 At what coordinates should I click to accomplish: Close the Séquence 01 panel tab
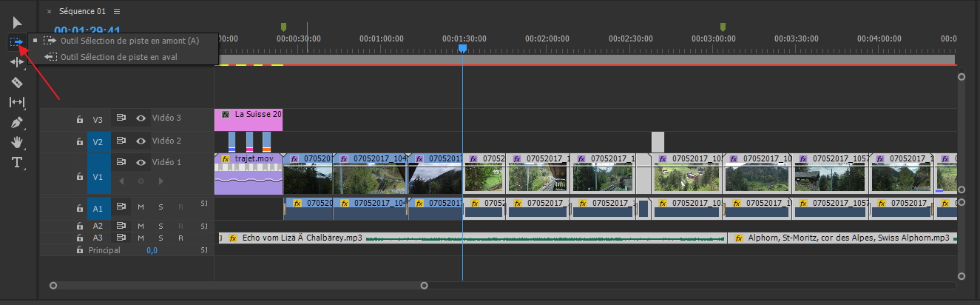[49, 12]
